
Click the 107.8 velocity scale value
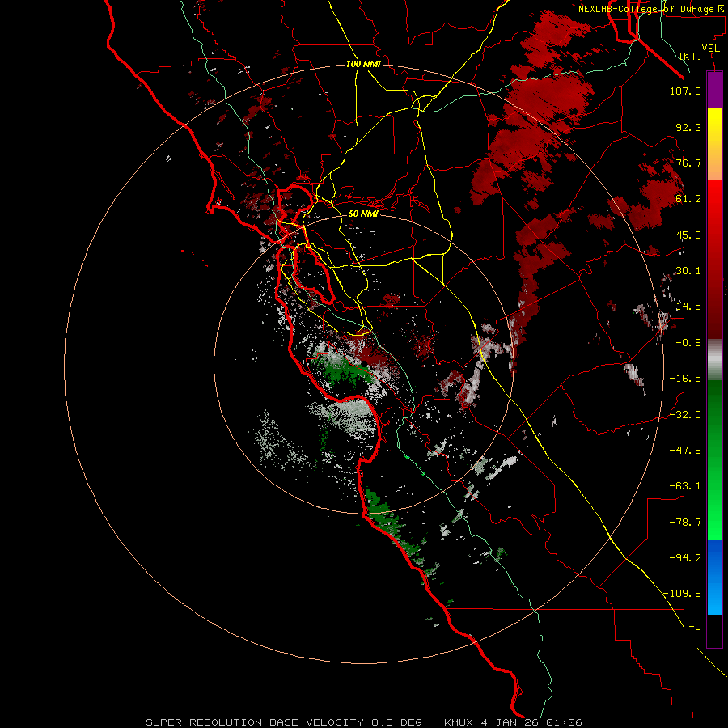pyautogui.click(x=685, y=91)
